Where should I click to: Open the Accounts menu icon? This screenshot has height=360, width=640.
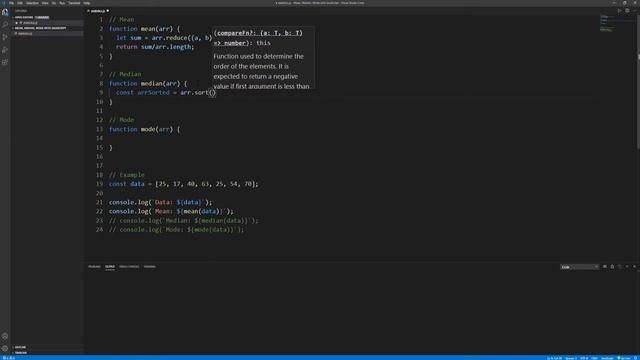[x=5, y=336]
